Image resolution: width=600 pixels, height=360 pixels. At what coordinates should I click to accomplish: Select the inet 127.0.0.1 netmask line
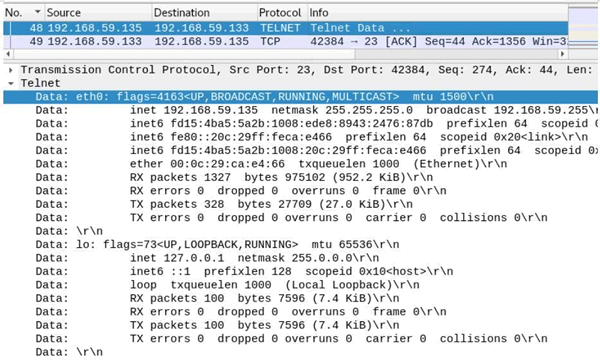pyautogui.click(x=300, y=258)
